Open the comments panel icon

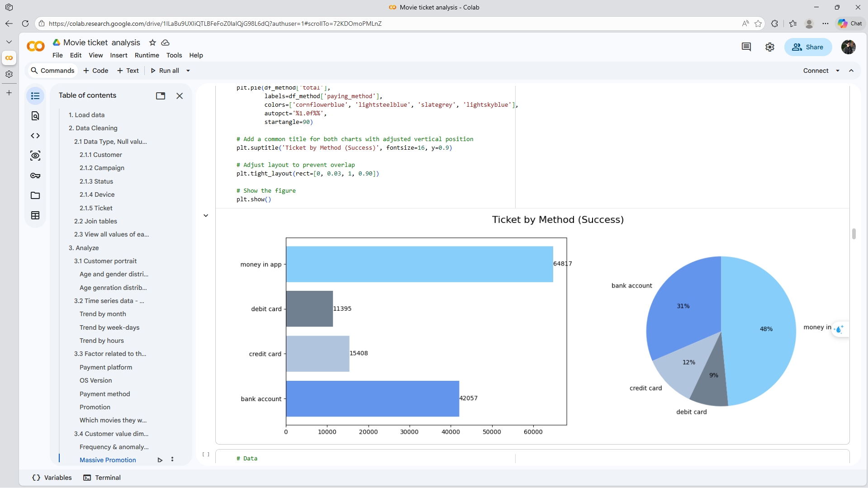pos(746,47)
